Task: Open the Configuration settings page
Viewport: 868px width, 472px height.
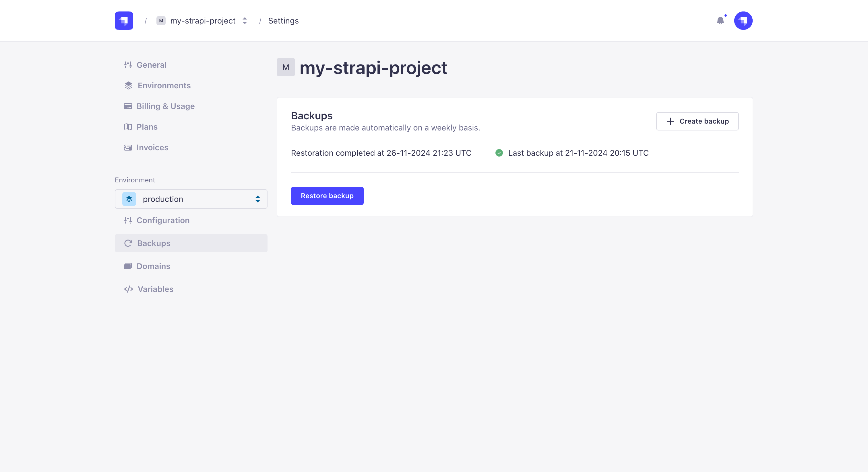Action: point(163,220)
